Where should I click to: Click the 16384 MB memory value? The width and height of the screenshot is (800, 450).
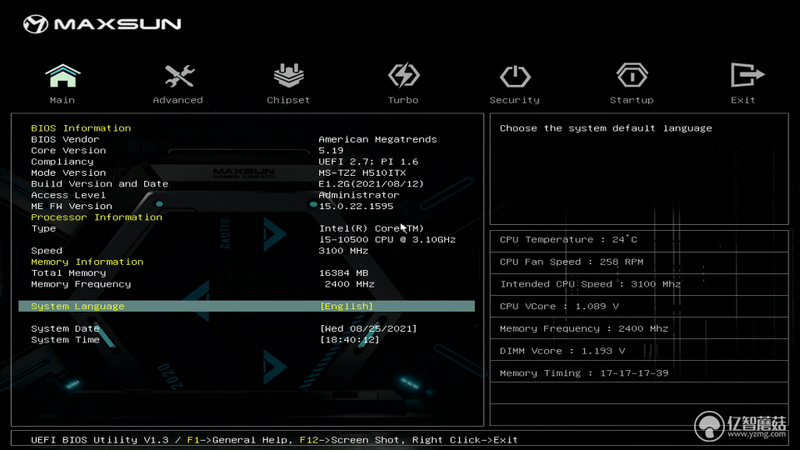(343, 273)
